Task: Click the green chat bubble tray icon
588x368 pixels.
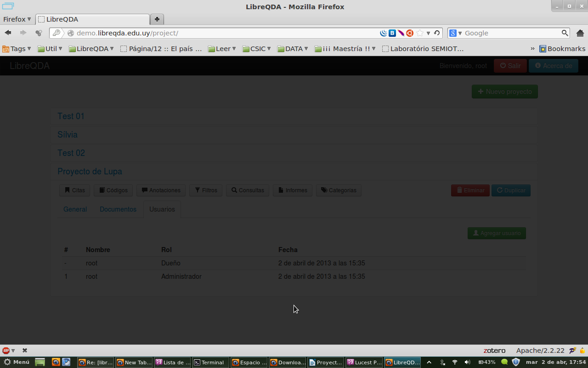Action: 504,362
